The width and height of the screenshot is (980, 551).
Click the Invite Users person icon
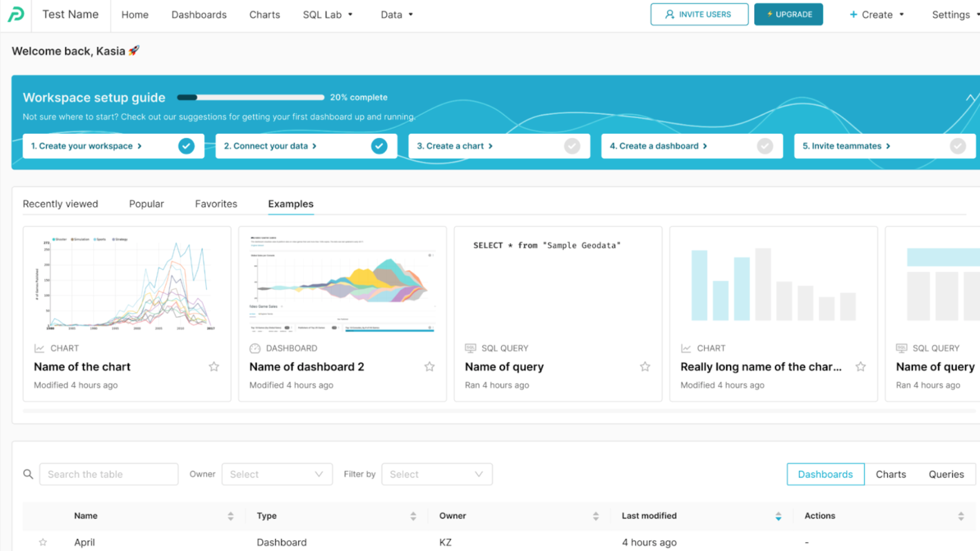coord(669,14)
